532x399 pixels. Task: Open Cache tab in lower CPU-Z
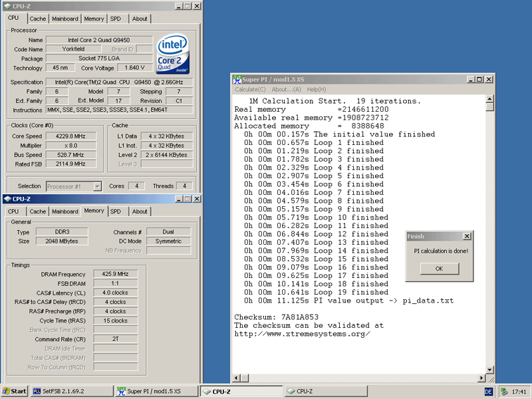38,211
